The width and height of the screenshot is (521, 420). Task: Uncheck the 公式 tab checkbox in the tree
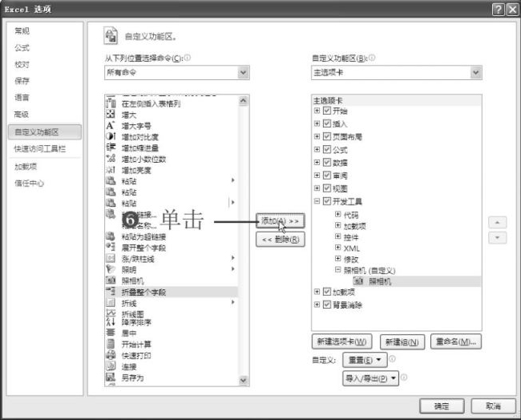pyautogui.click(x=327, y=149)
